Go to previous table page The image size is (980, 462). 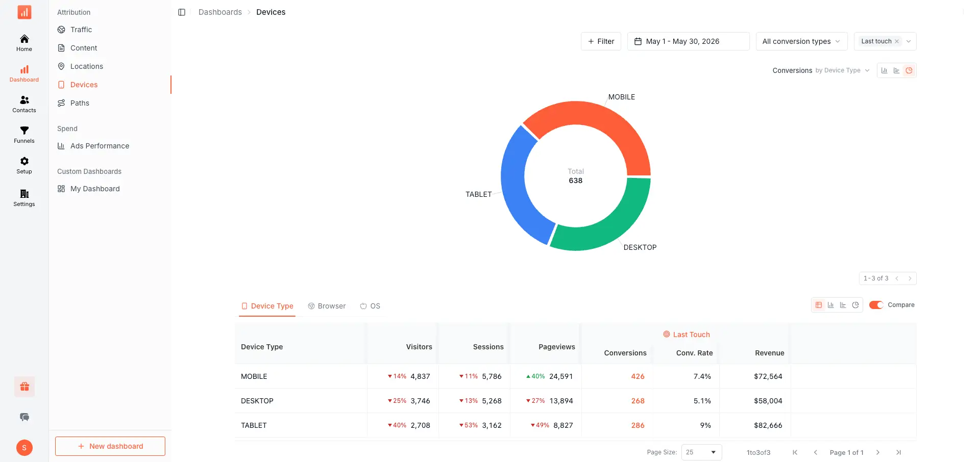click(816, 452)
